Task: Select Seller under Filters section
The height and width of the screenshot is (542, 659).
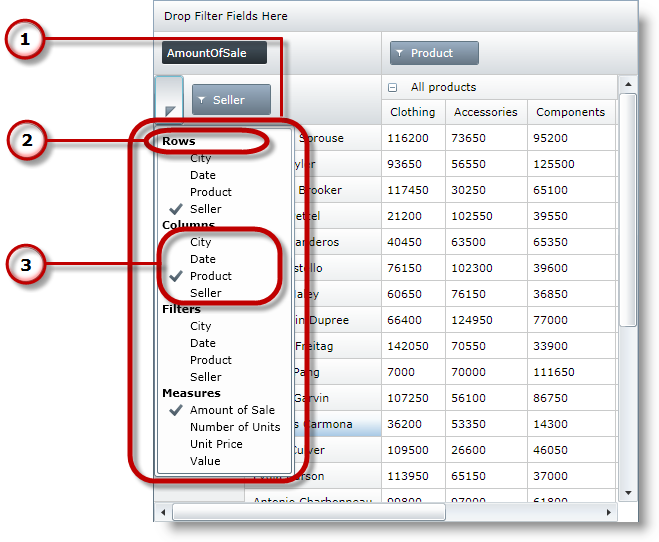Action: coord(205,377)
